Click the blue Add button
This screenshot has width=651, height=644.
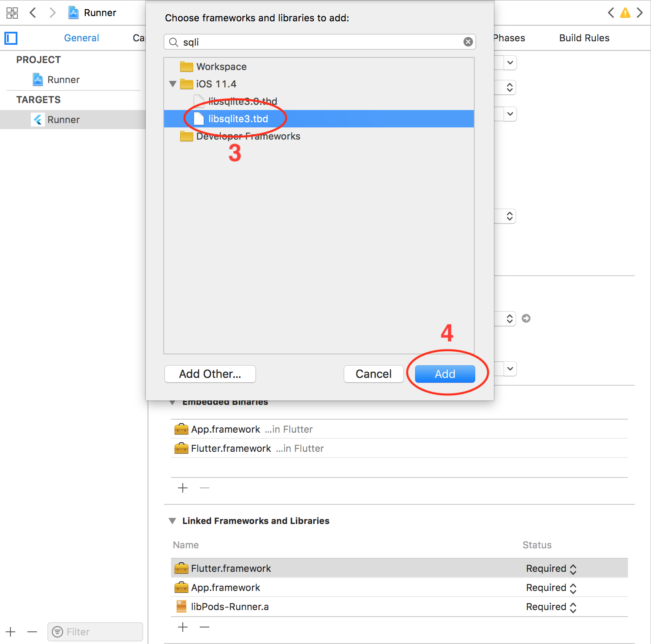tap(445, 374)
